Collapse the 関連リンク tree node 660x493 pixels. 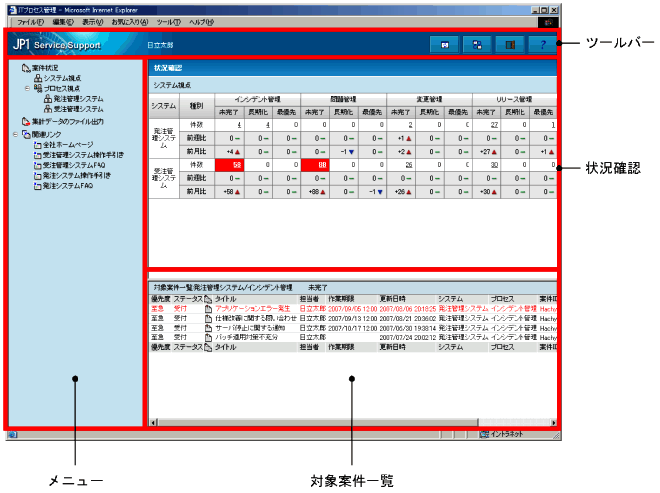tap(15, 134)
